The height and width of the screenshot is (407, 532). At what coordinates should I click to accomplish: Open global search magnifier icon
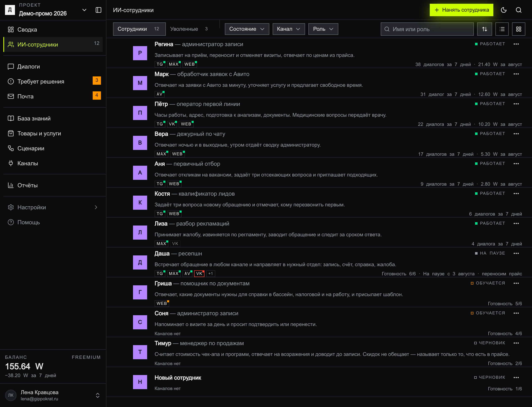518,10
